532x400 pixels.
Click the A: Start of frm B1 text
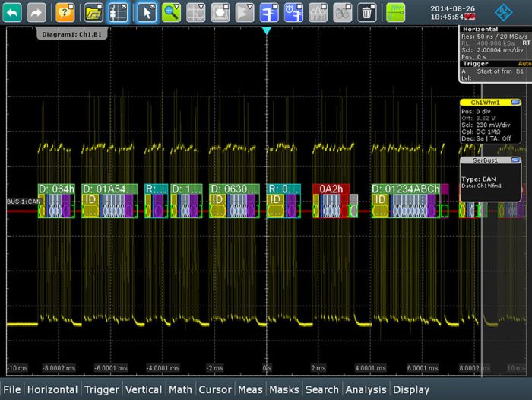coord(492,71)
